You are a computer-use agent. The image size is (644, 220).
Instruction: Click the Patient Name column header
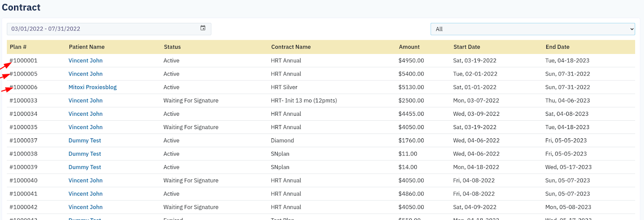(87, 47)
